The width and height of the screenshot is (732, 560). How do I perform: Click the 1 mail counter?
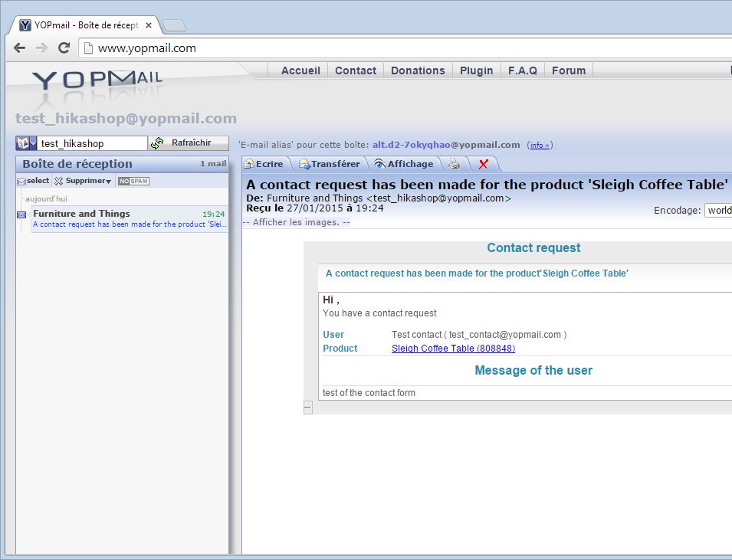213,164
